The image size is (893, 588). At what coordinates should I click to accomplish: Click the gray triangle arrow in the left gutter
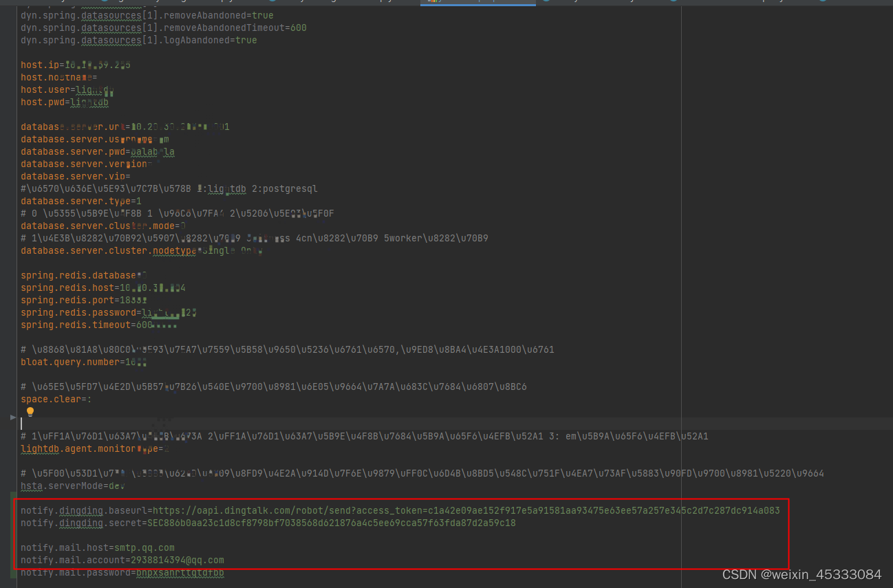pyautogui.click(x=12, y=417)
